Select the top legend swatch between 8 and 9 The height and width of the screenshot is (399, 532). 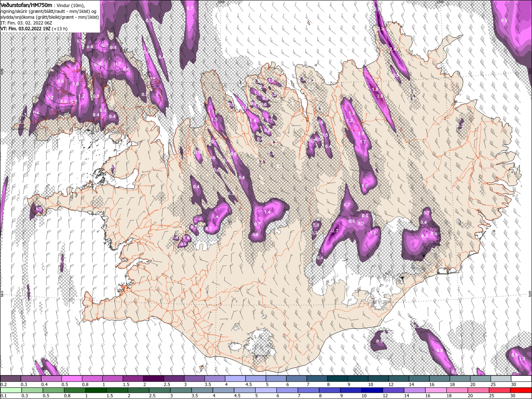pos(337,378)
